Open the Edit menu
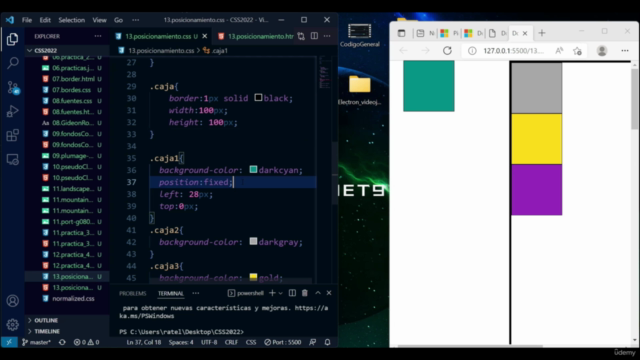The image size is (640, 360). tap(45, 20)
